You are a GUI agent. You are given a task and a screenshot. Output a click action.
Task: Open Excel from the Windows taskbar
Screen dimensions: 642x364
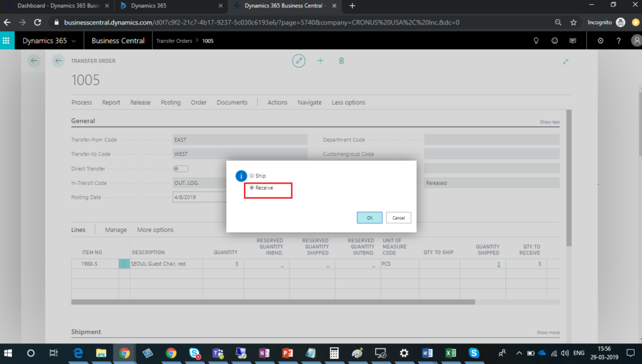click(x=450, y=353)
